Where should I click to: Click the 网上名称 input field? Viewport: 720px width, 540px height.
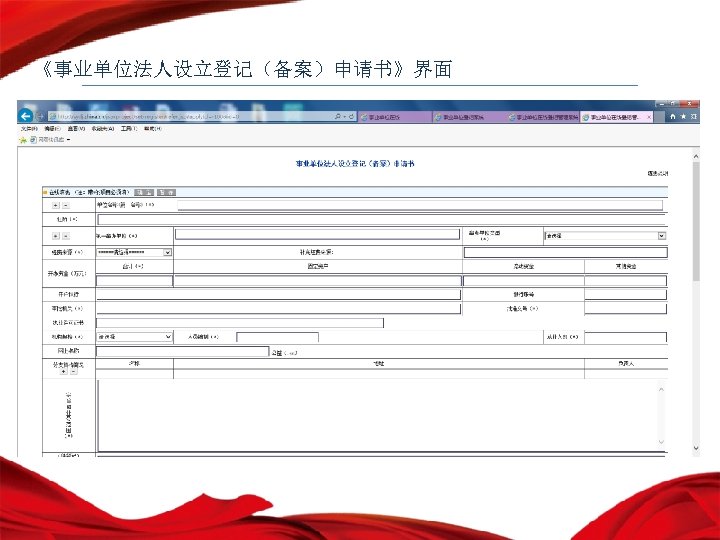point(182,351)
